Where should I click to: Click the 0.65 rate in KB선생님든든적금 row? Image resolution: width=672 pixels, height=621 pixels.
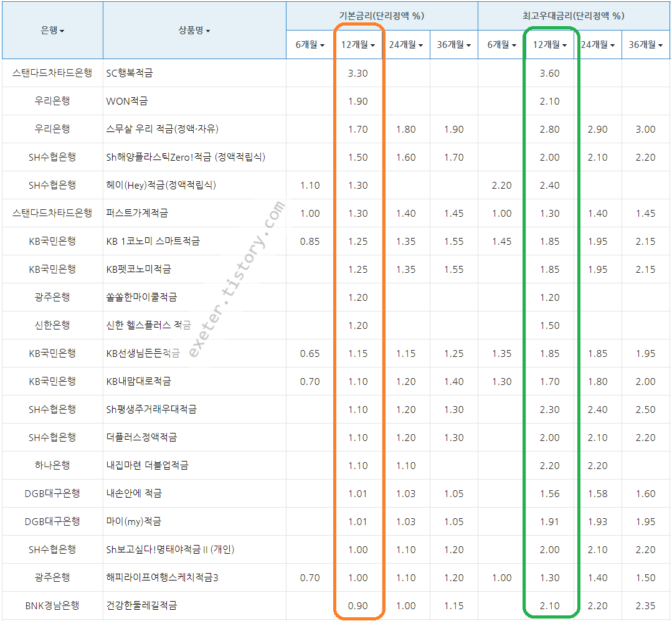point(310,354)
